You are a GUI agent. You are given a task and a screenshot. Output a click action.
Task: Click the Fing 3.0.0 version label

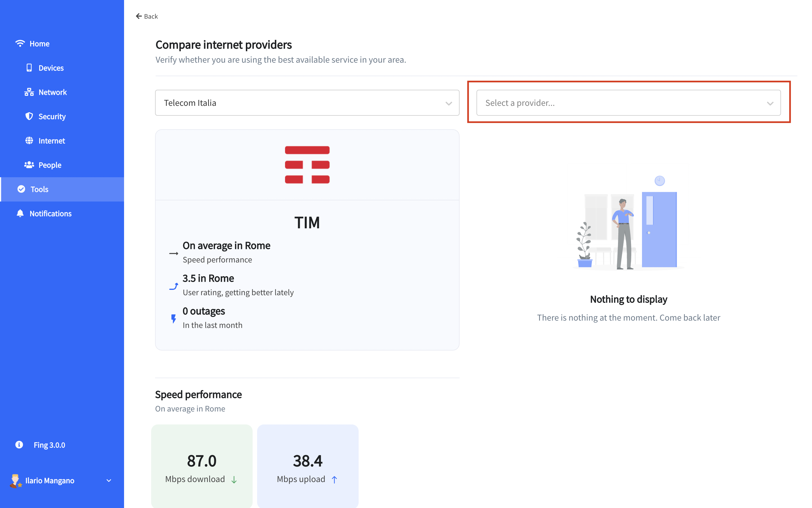49,445
